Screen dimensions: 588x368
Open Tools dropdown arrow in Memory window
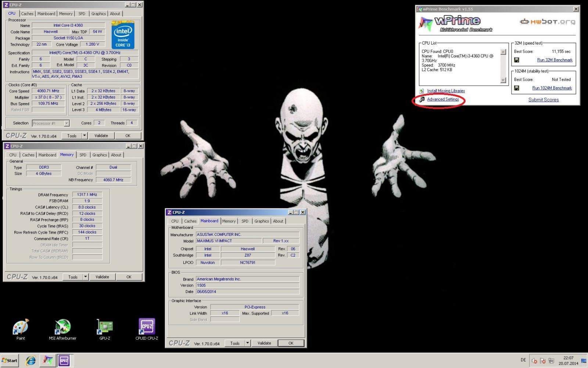[86, 277]
